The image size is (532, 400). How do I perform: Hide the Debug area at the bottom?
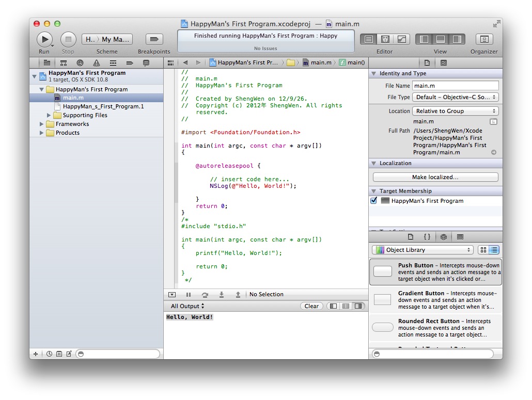440,39
